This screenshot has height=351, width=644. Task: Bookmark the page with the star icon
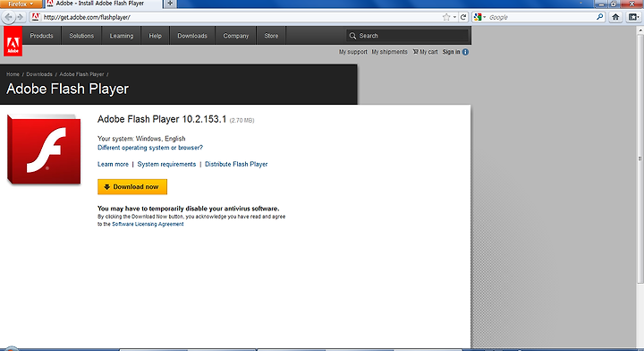coord(446,17)
